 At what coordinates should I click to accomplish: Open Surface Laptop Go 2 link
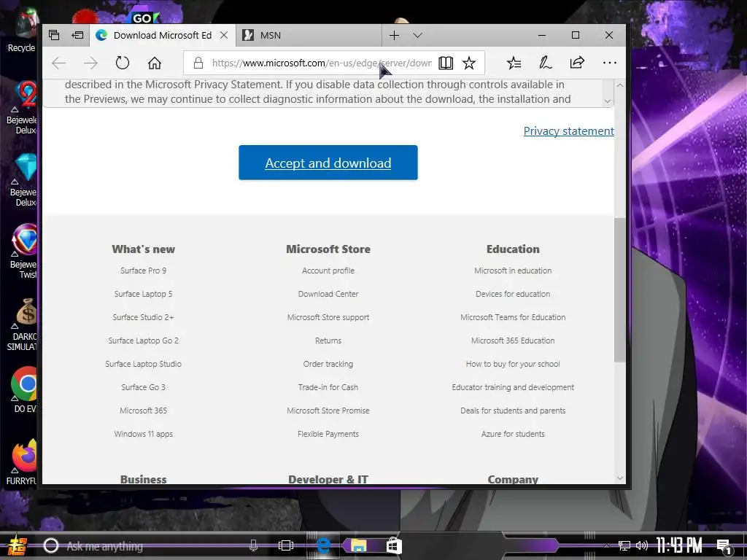pyautogui.click(x=144, y=341)
